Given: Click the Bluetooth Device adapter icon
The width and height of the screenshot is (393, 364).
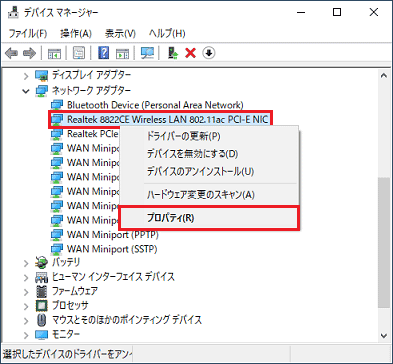Looking at the screenshot, I should coord(57,105).
